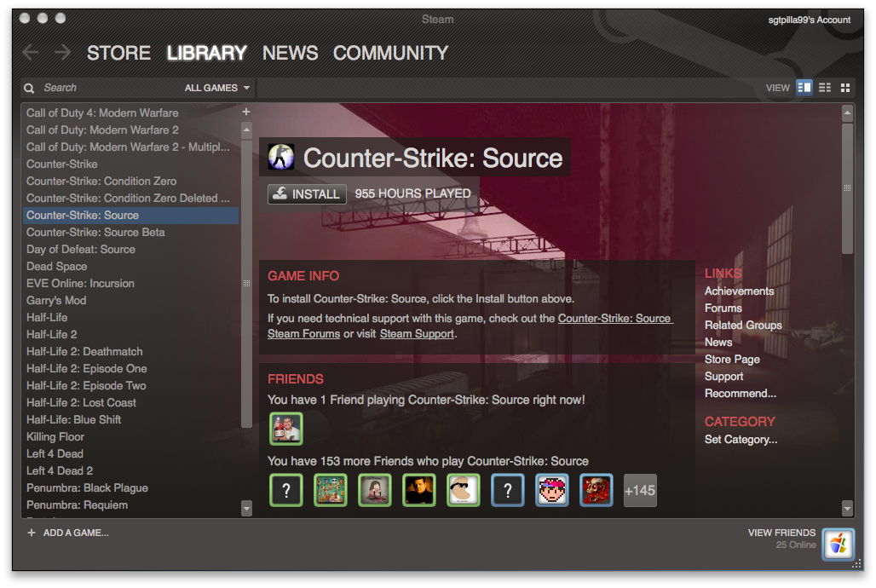
Task: Click the Counter-Strike: Source game icon
Action: tap(281, 157)
